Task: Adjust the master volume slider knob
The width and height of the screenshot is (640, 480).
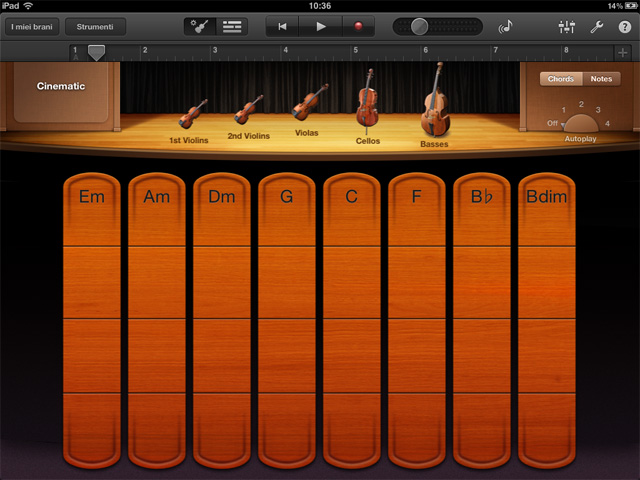Action: pyautogui.click(x=419, y=27)
